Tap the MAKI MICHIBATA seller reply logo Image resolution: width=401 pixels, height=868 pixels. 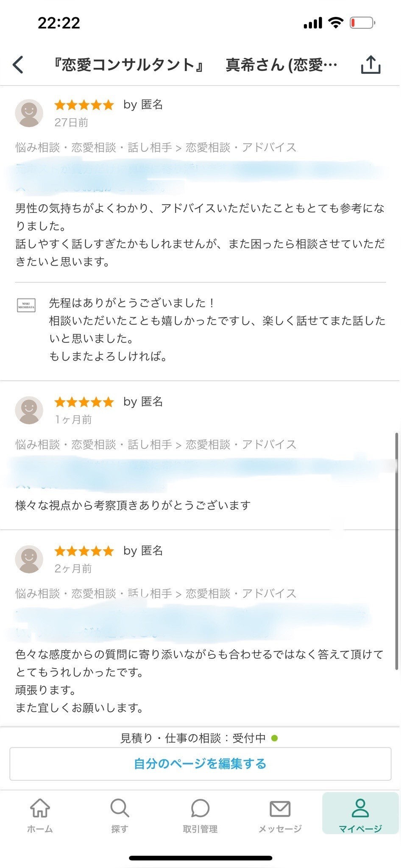(26, 305)
